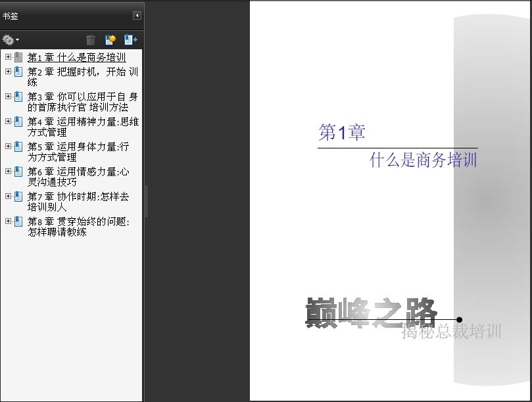
Task: Open bookmark 第4章 运用精神力量:思维方式管理
Action: tap(83, 127)
